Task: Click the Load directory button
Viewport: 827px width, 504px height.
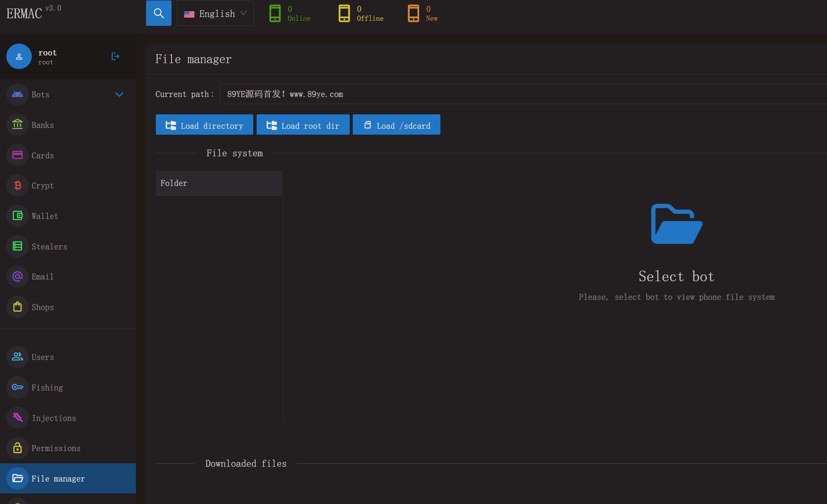Action: pos(204,125)
